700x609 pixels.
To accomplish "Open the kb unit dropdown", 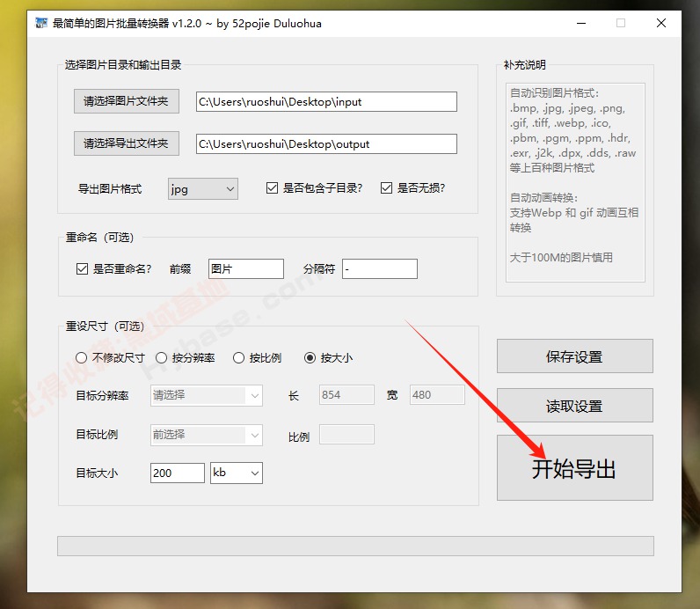I will pyautogui.click(x=237, y=473).
